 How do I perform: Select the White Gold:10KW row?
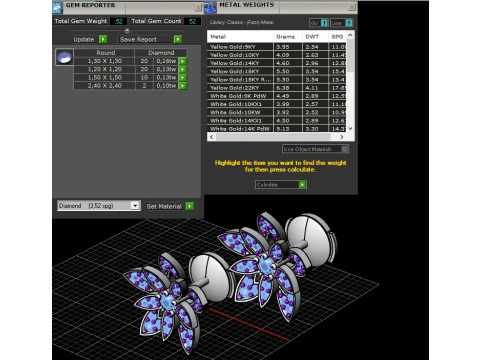point(277,112)
